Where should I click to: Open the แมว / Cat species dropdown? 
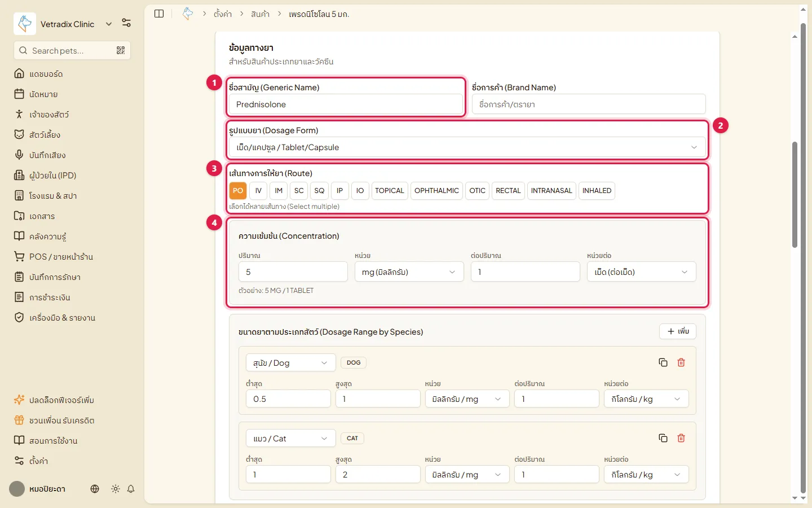(x=291, y=439)
